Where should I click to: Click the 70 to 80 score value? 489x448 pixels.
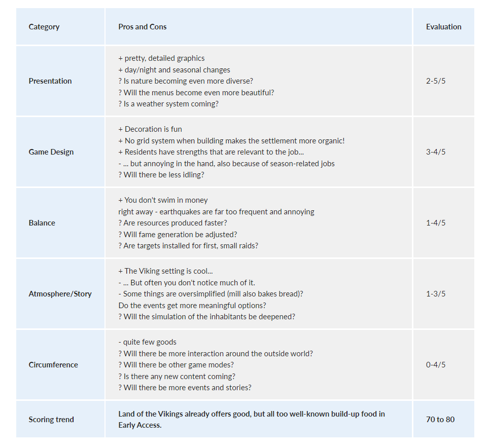tap(440, 420)
